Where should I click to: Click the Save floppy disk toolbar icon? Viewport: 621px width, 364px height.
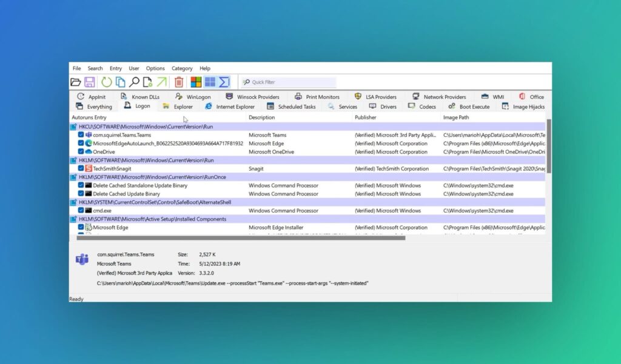click(x=89, y=82)
